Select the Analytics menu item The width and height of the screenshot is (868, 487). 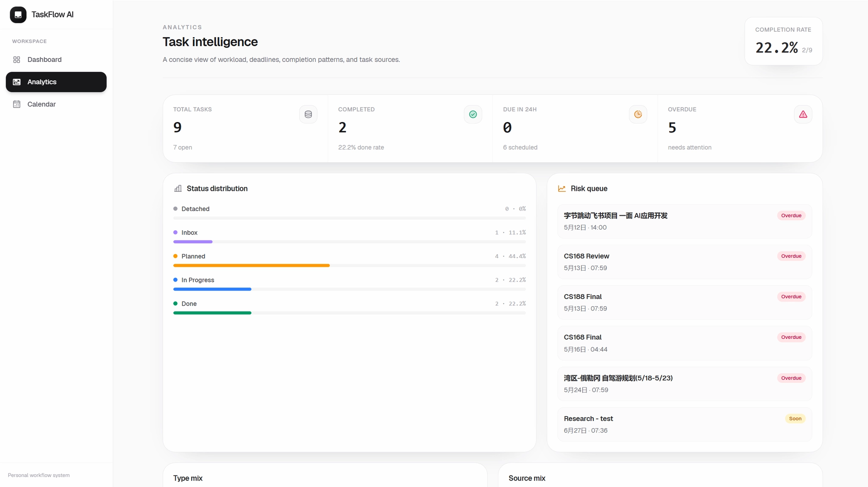click(x=56, y=82)
